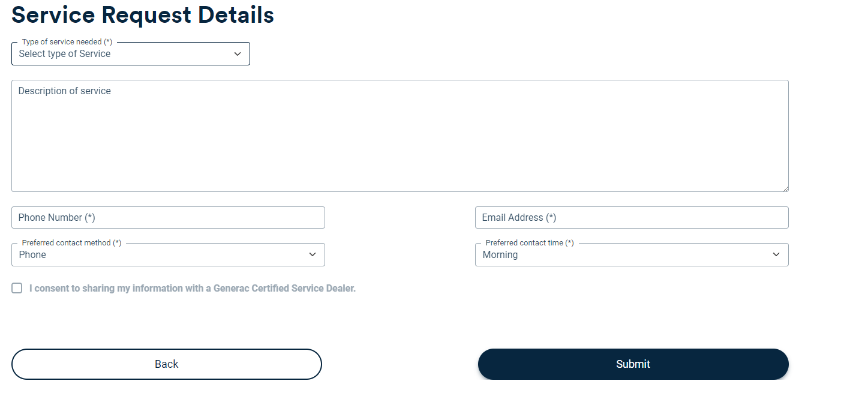868x393 pixels.
Task: Click the chevron on Type of service dropdown
Action: (x=237, y=53)
